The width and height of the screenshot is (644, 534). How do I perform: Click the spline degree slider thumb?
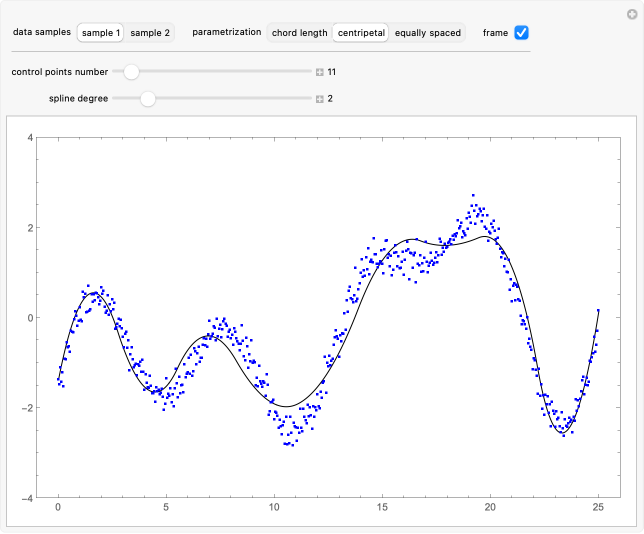[x=148, y=99]
